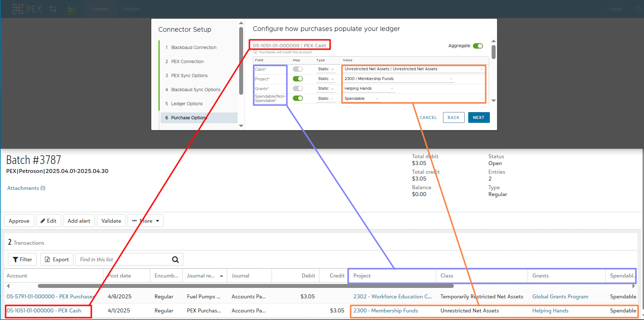Click the 'Find in this list' field
The height and width of the screenshot is (320, 644).
122,259
